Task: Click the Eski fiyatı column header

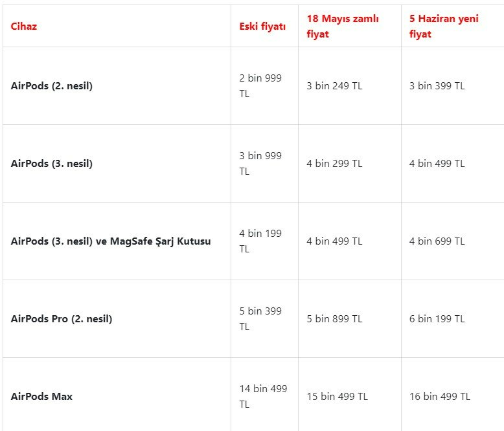Action: (262, 27)
